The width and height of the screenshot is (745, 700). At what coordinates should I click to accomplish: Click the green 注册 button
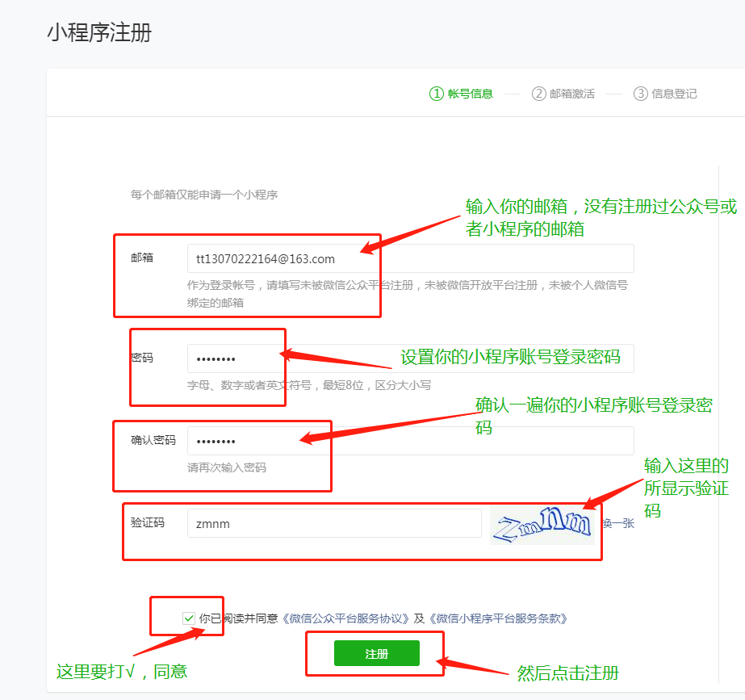point(377,653)
